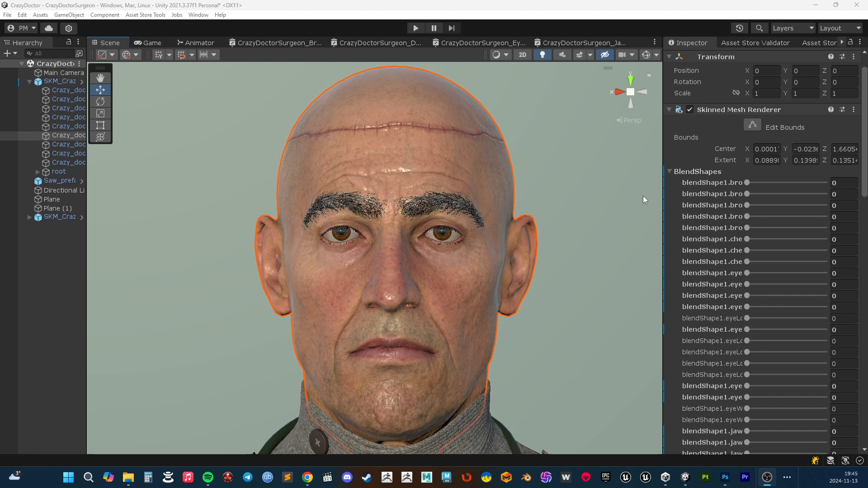Toggle scene effects (skybox/fog) icon
The image size is (868, 488).
point(580,55)
